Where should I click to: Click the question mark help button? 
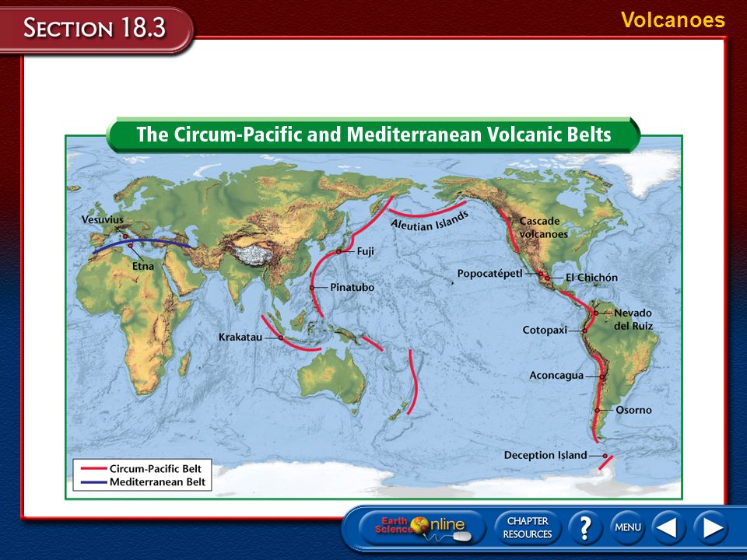[x=584, y=527]
